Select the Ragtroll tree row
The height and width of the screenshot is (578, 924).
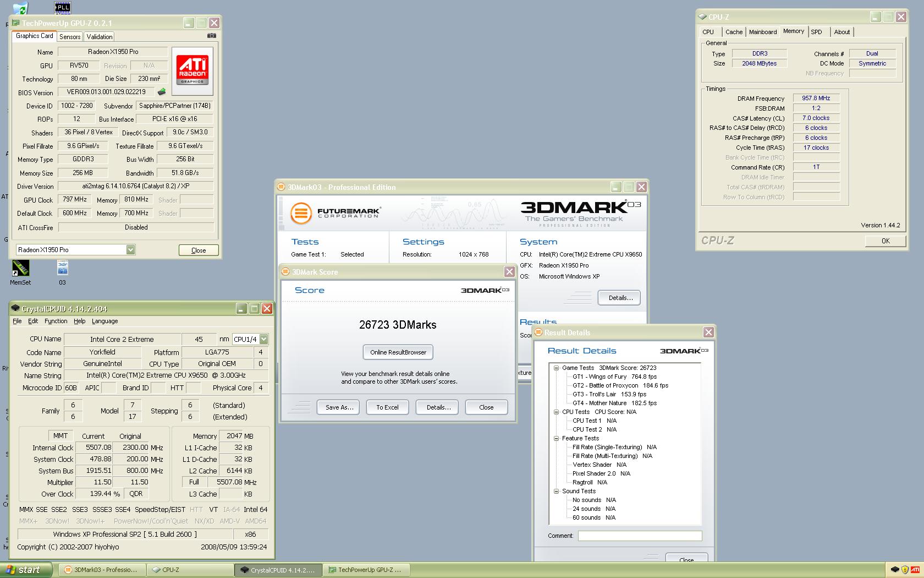click(590, 482)
